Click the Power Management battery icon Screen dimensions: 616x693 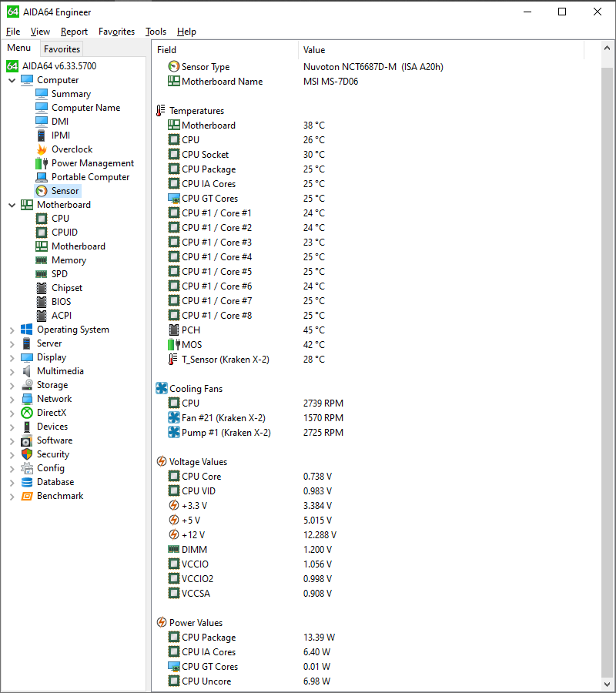pos(42,163)
